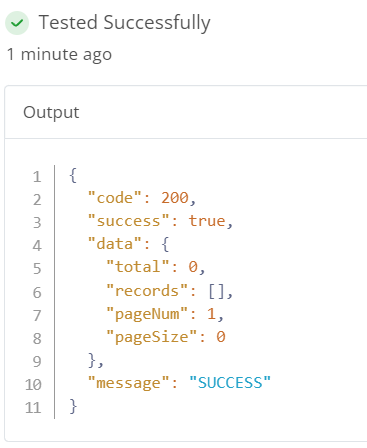Click the empty array brackets value

click(217, 291)
